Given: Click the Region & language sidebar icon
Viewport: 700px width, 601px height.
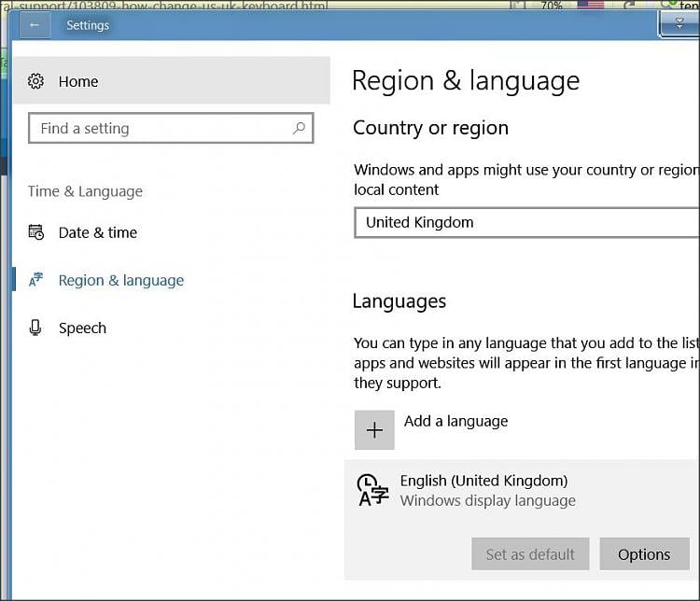Looking at the screenshot, I should (35, 280).
